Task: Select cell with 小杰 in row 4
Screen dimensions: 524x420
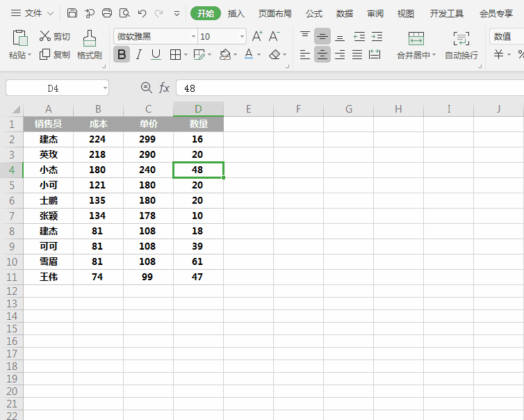Action: coord(49,170)
